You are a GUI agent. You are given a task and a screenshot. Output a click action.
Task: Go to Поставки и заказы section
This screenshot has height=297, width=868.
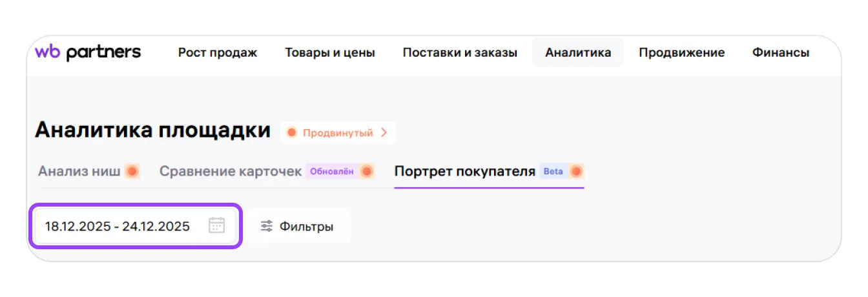pyautogui.click(x=460, y=53)
